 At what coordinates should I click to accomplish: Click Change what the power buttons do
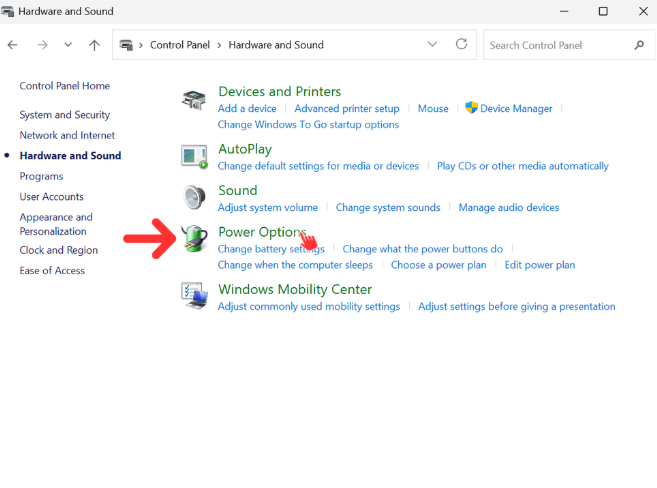(422, 249)
